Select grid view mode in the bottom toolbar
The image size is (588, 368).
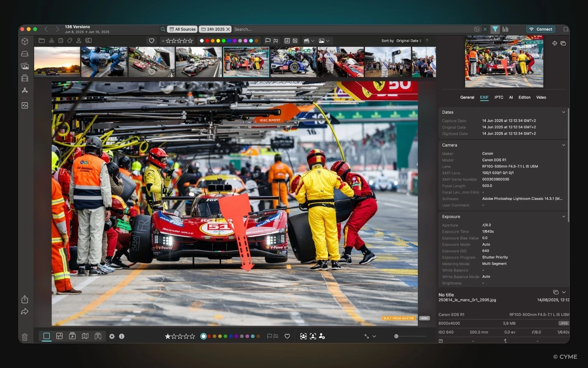[59, 336]
